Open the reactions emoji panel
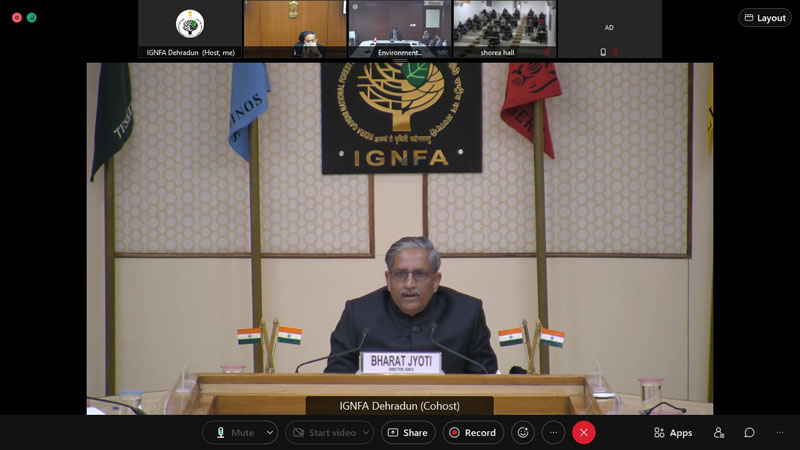The height and width of the screenshot is (450, 800). (x=522, y=433)
